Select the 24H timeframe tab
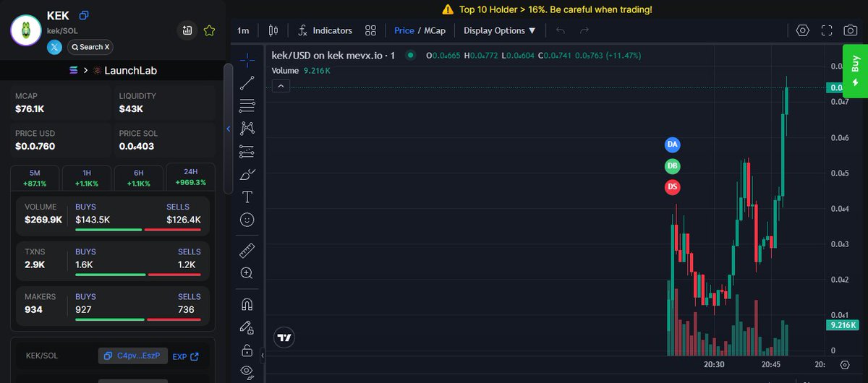Screen dimensions: 868x383 tap(191, 176)
